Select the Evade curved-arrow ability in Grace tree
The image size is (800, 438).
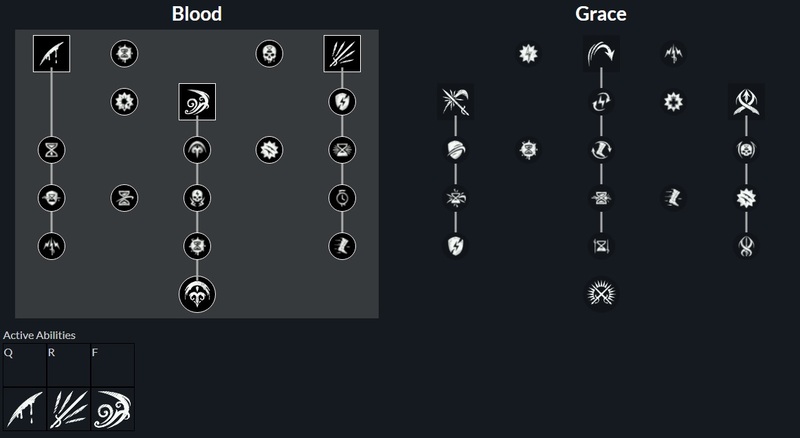[601, 54]
